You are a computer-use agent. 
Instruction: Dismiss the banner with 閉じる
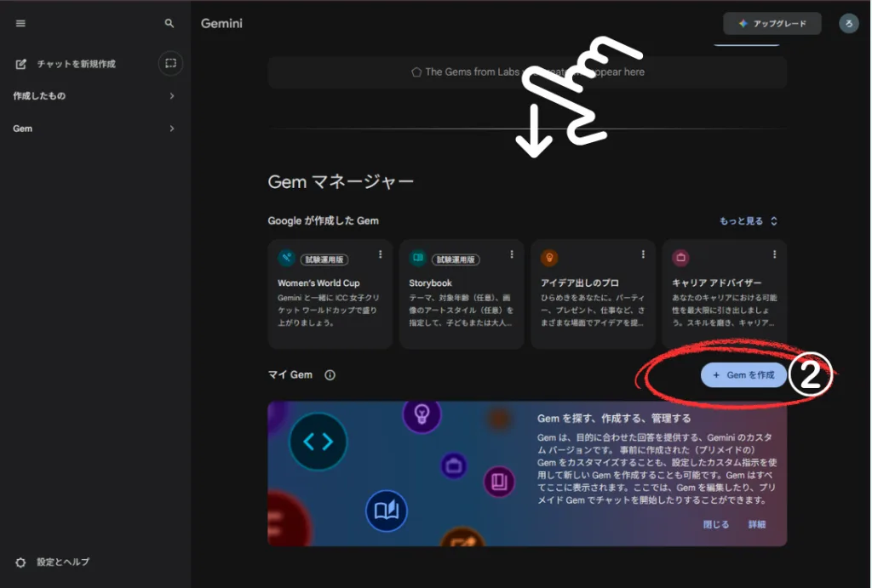click(x=715, y=525)
